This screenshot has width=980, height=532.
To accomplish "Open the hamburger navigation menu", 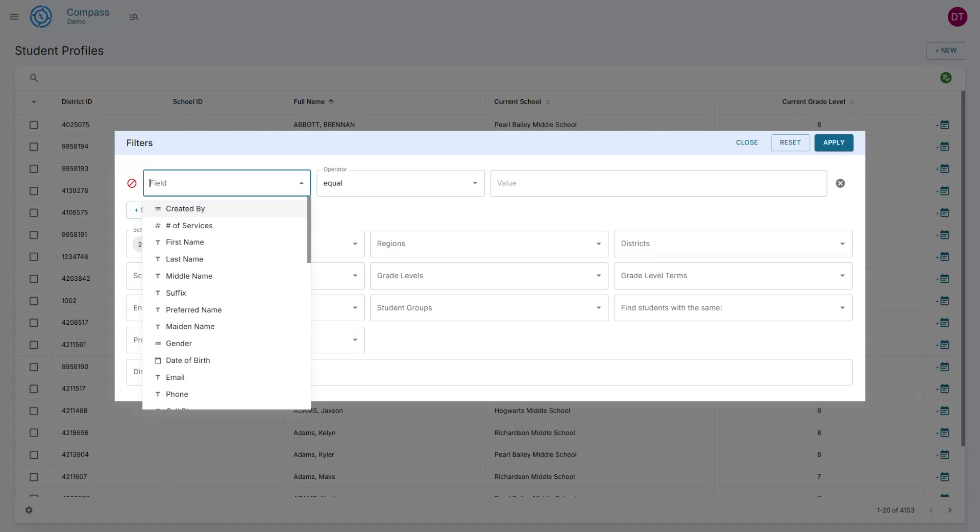I will (x=14, y=16).
